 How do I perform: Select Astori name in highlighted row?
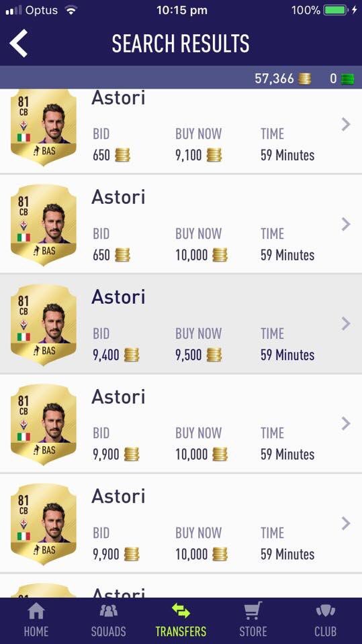click(x=118, y=297)
